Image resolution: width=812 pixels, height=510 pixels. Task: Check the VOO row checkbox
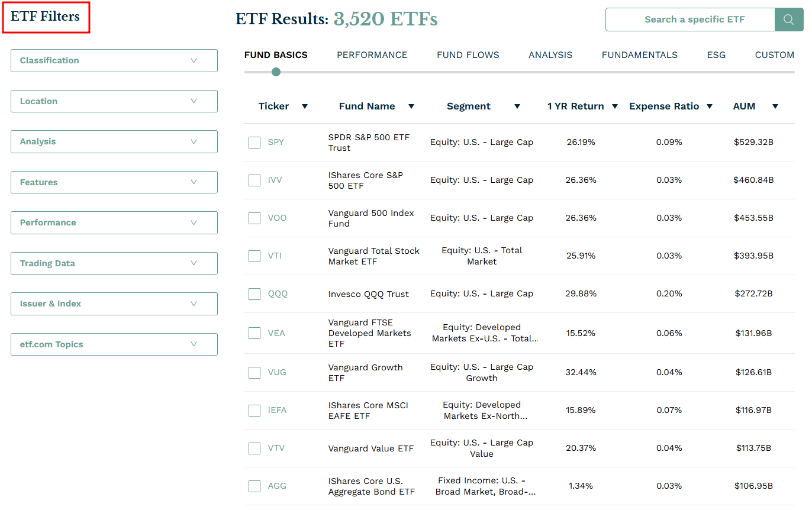[254, 218]
